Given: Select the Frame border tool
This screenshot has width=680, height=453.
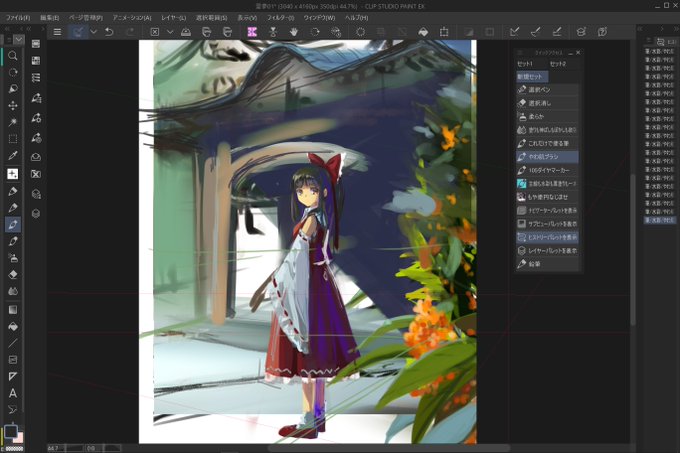Looking at the screenshot, I should [13, 360].
